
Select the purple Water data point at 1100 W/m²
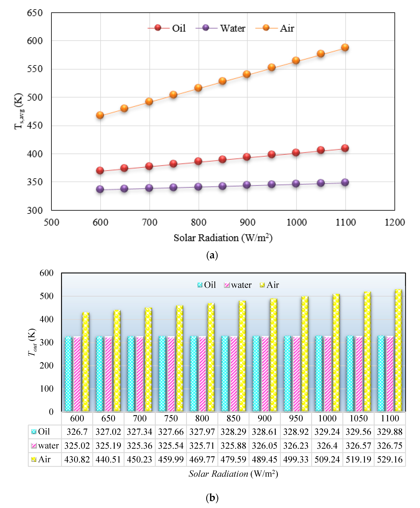coord(345,182)
